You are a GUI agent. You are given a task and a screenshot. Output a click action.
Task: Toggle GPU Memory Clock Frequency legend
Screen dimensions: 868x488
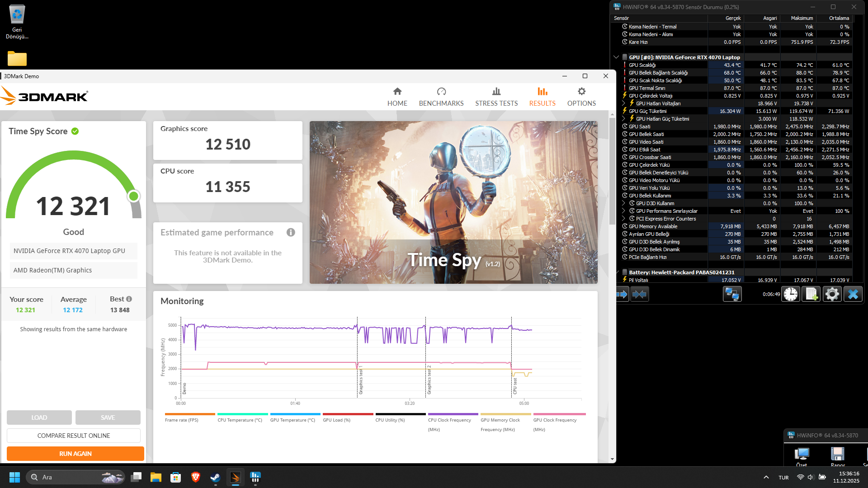coord(506,422)
